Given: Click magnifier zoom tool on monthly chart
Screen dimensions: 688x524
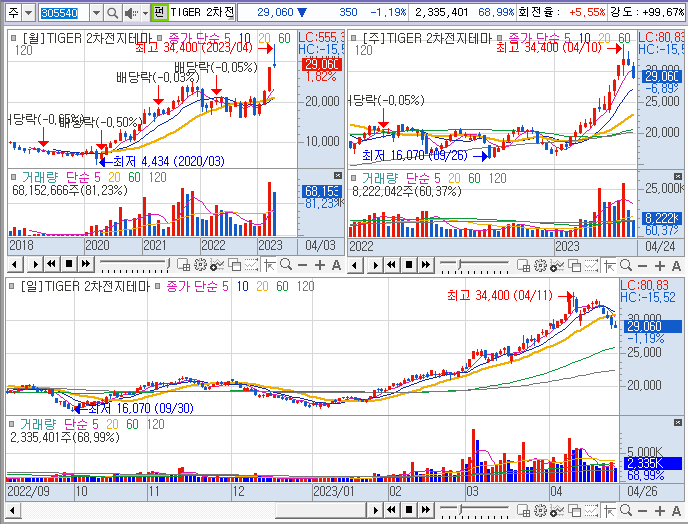Looking at the screenshot, I should (x=286, y=264).
